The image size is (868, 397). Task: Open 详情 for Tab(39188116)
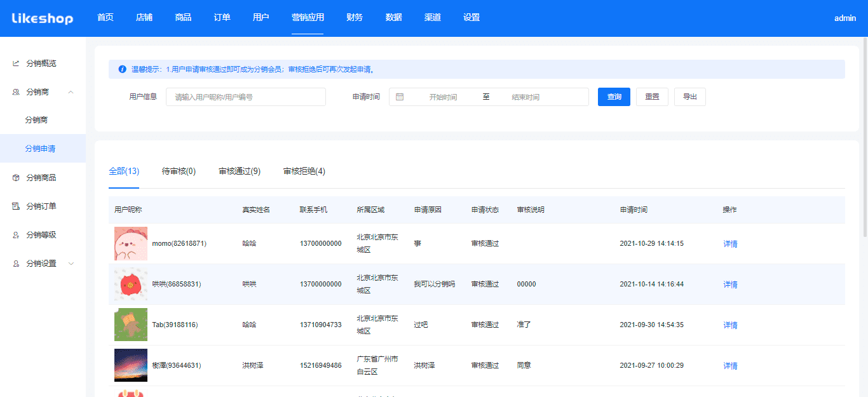tap(730, 325)
